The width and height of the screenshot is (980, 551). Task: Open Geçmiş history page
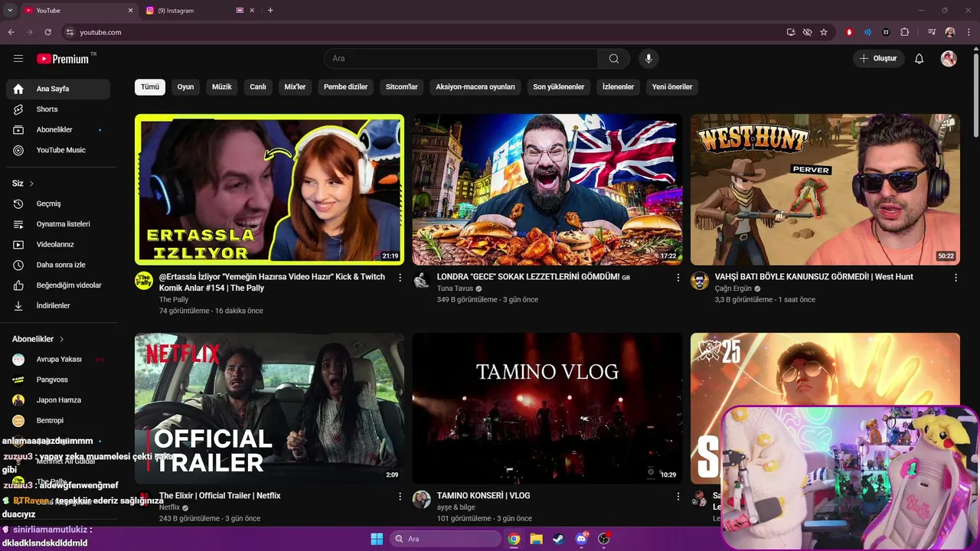click(58, 204)
